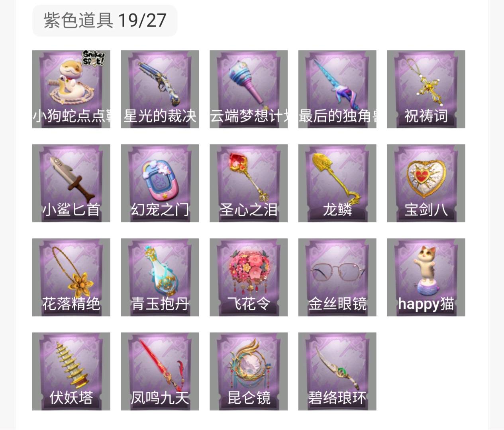The width and height of the screenshot is (504, 430).
Task: Choose the 云端梦想计划 microphone item
Action: pyautogui.click(x=249, y=89)
